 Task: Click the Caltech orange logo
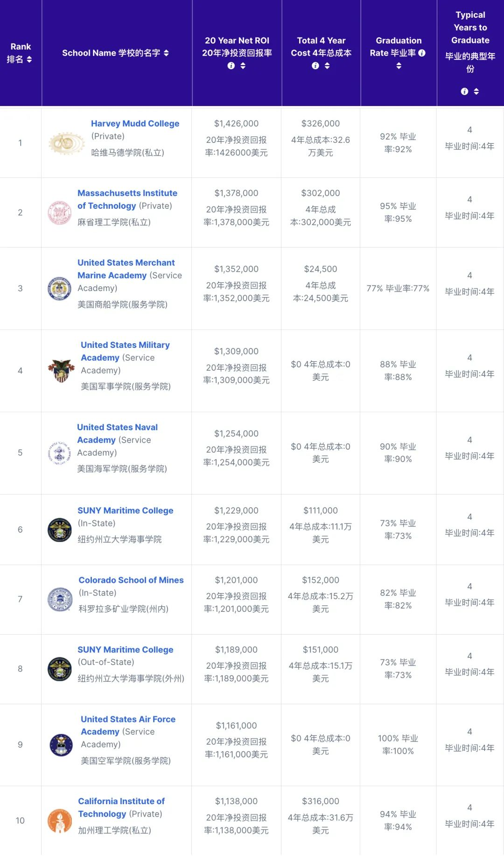coord(60,821)
